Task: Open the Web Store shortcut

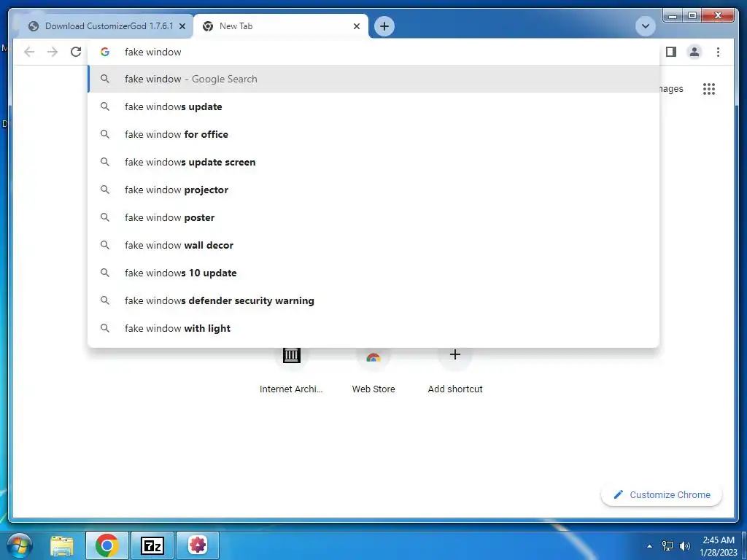Action: [373, 370]
